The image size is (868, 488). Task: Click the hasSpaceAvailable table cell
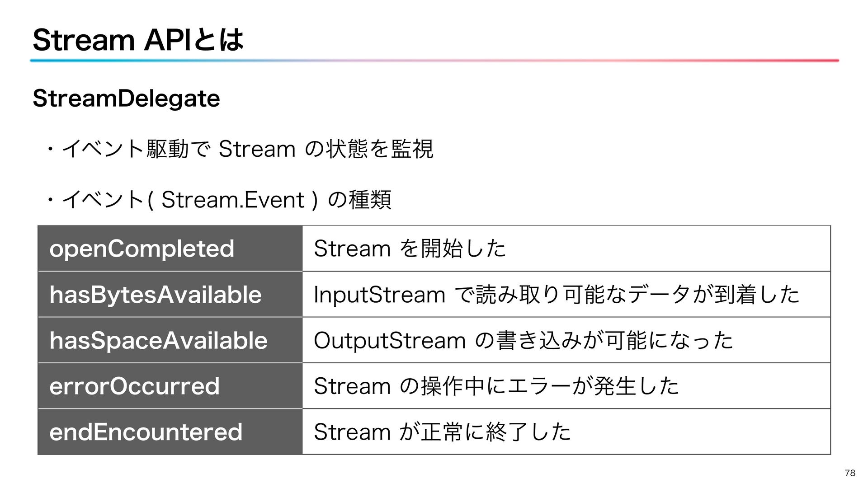click(x=170, y=340)
